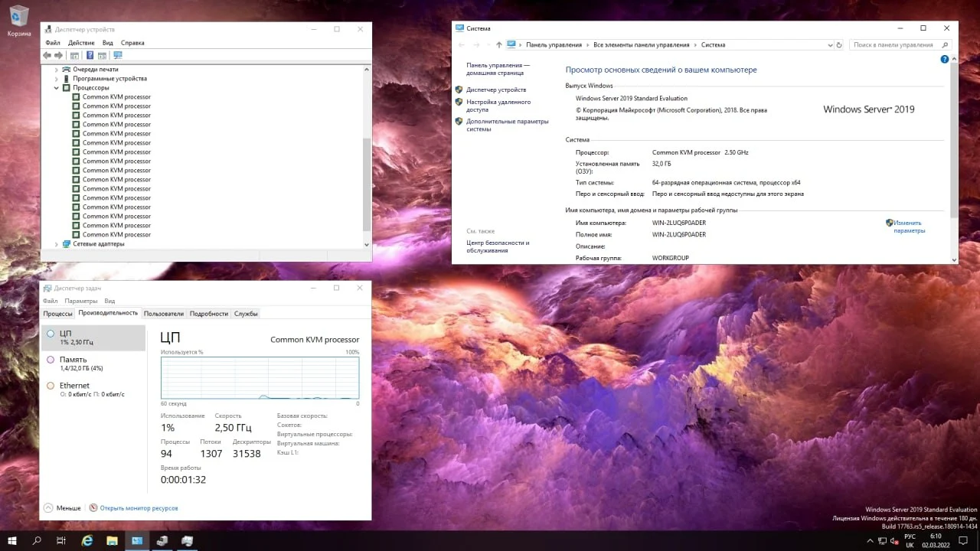This screenshot has width=980, height=551.
Task: Open taskbar Search
Action: point(37,540)
